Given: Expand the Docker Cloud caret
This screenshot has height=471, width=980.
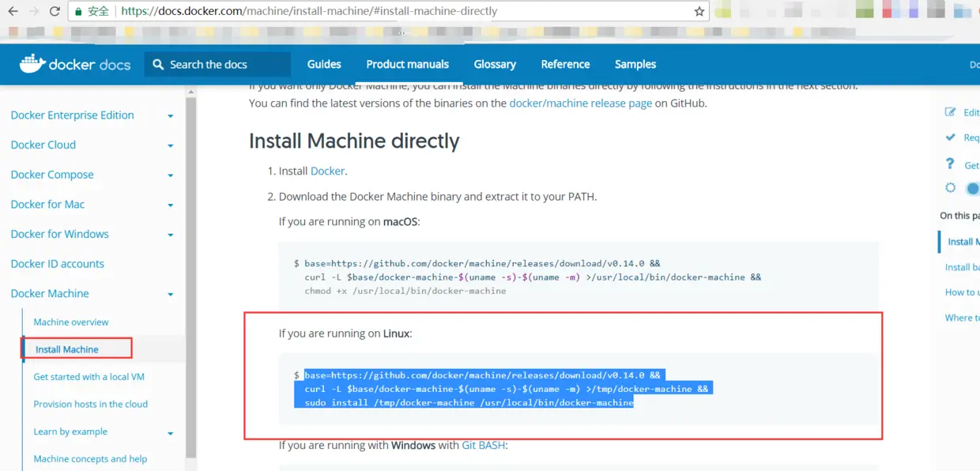Looking at the screenshot, I should tap(170, 146).
